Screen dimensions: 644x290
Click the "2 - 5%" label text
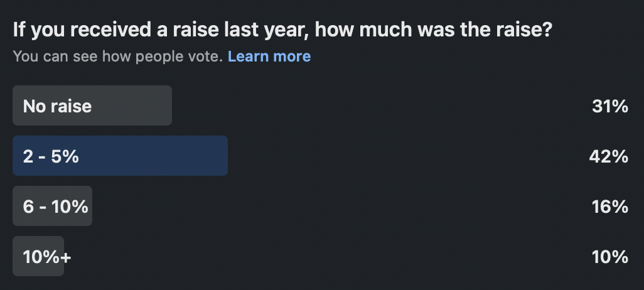coord(51,156)
